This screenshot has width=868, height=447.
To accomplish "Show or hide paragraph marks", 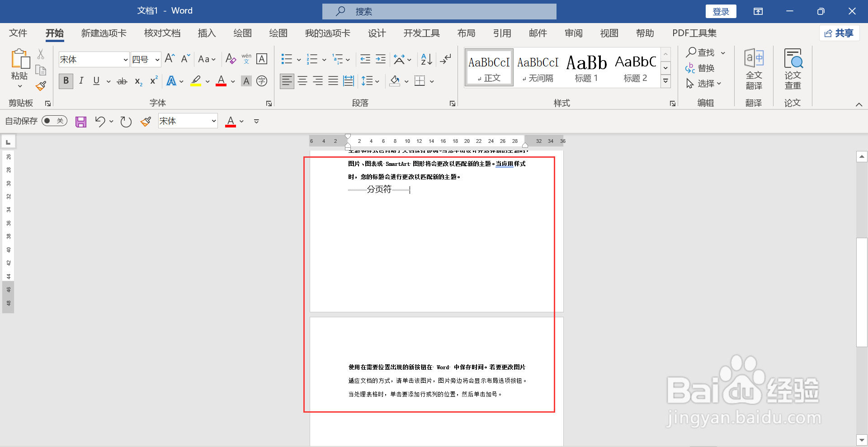I will coord(446,59).
